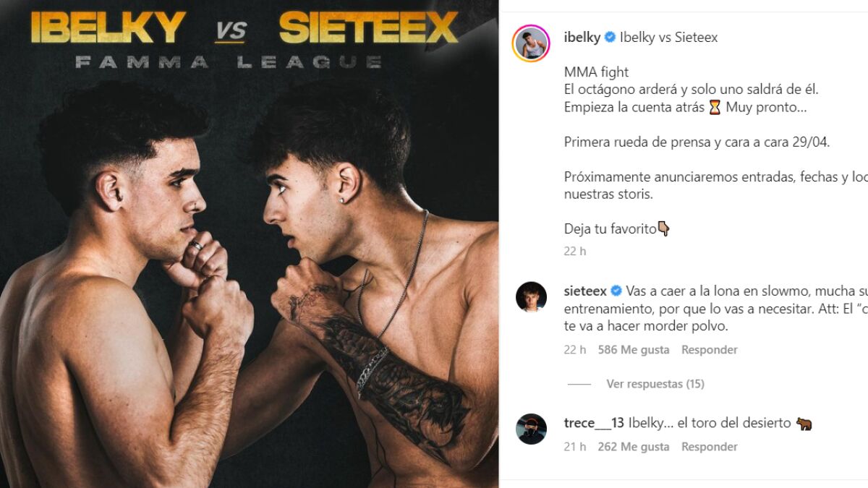The width and height of the screenshot is (868, 488).
Task: Open the trece__13 username link
Action: pyautogui.click(x=594, y=424)
